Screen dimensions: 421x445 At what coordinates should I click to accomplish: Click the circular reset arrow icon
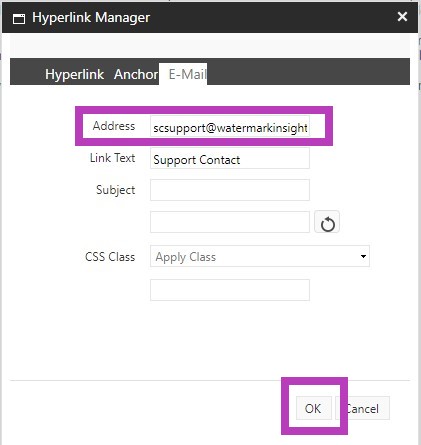pyautogui.click(x=327, y=222)
